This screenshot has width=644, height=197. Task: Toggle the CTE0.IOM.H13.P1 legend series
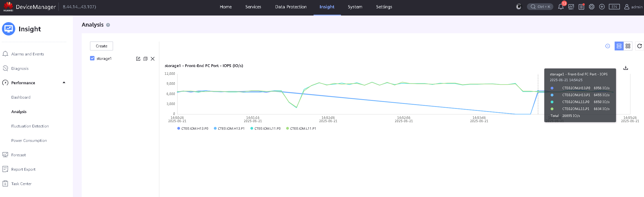tap(229, 129)
